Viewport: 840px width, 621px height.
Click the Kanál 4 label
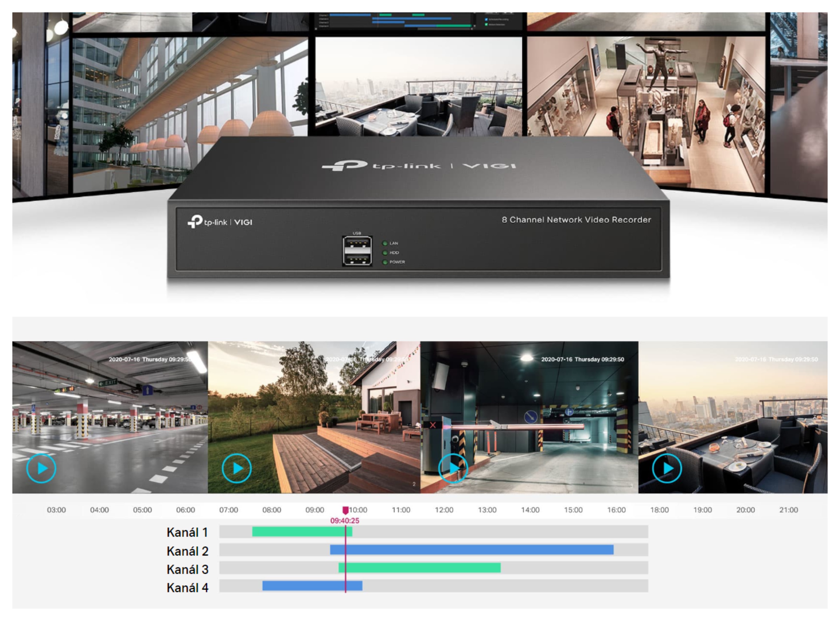click(187, 588)
